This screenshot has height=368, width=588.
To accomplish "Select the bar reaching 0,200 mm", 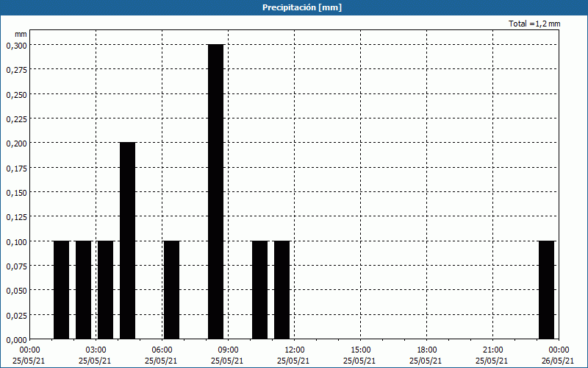I will point(127,241).
